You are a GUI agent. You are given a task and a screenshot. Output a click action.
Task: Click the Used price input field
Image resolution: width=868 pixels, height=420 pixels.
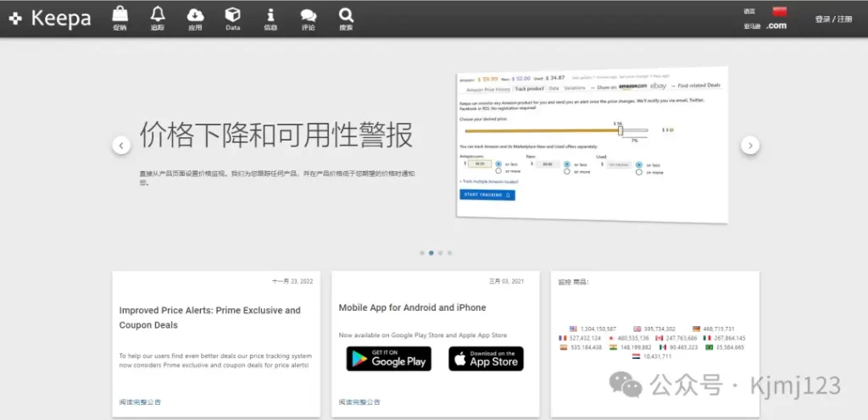[619, 164]
